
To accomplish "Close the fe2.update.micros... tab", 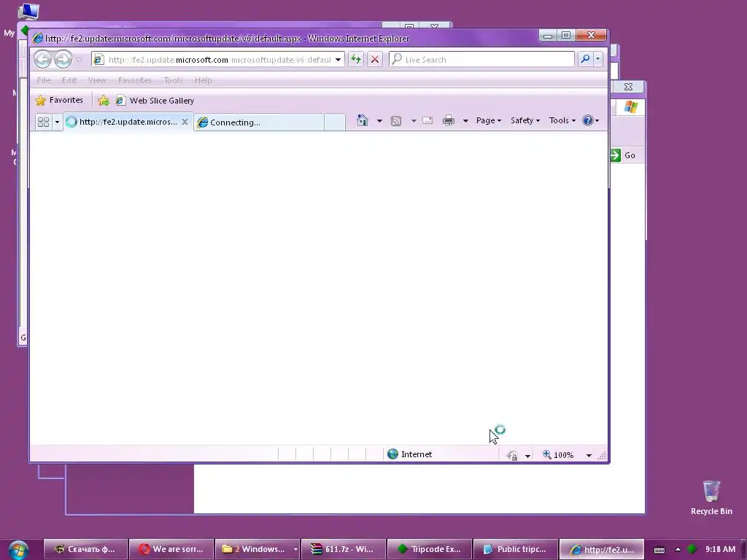I will [185, 122].
